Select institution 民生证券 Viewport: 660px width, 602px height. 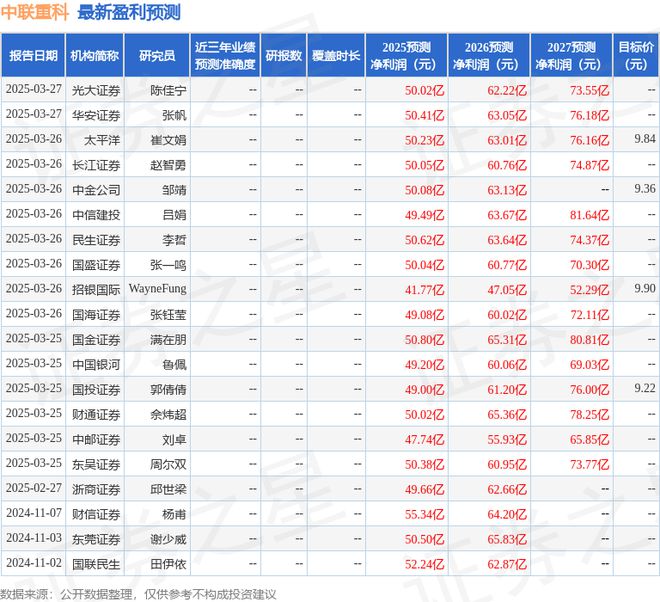coord(96,240)
